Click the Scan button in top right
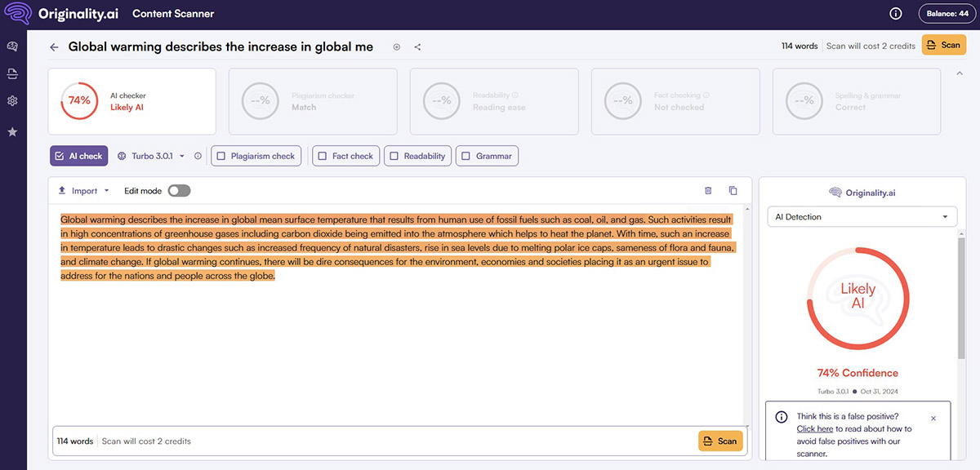 point(943,46)
